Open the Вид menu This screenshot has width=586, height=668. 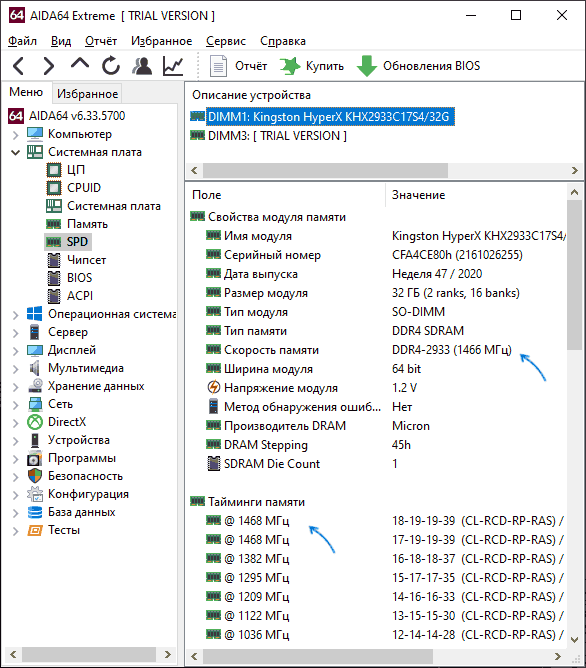[x=61, y=41]
